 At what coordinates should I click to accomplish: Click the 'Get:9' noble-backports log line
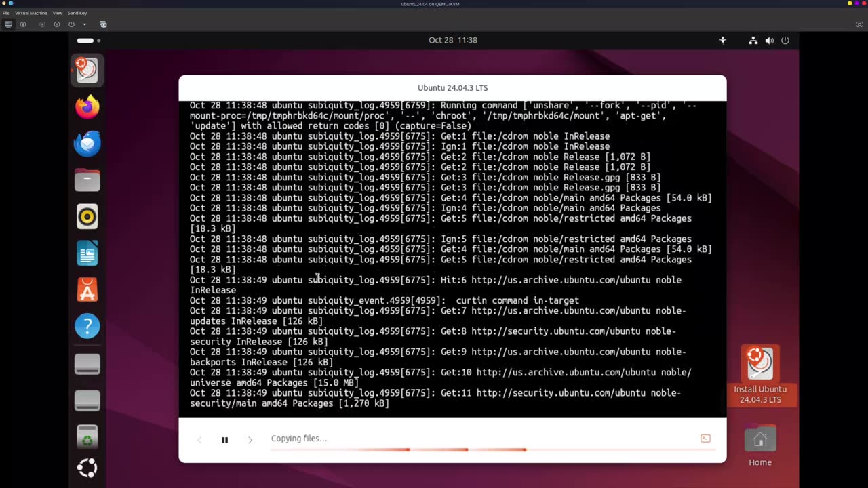pyautogui.click(x=438, y=357)
